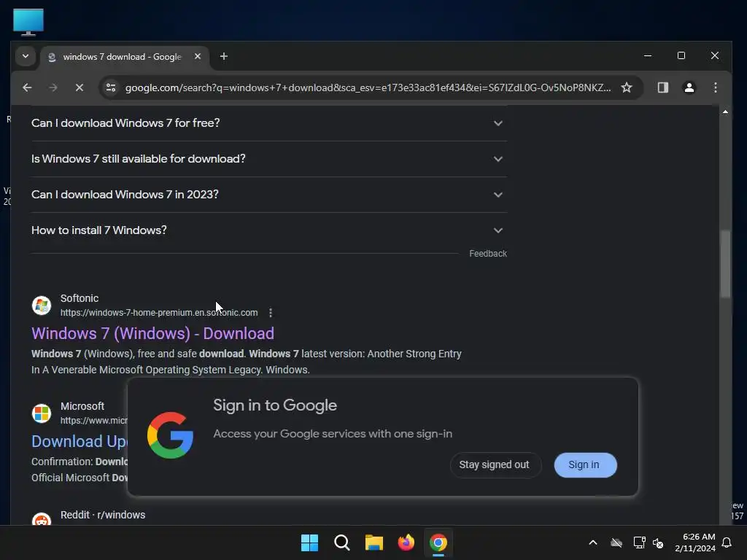
Task: Open a new tab with plus button
Action: pyautogui.click(x=223, y=56)
